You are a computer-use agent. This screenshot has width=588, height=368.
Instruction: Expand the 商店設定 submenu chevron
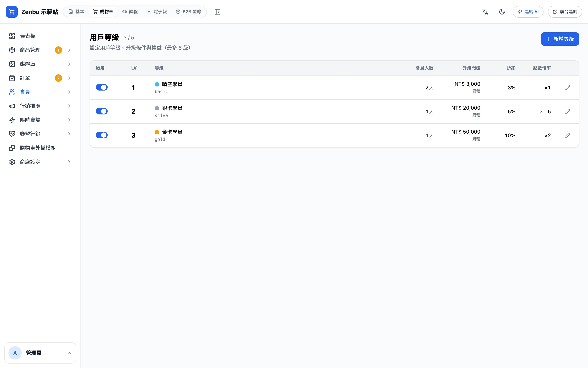(x=69, y=162)
